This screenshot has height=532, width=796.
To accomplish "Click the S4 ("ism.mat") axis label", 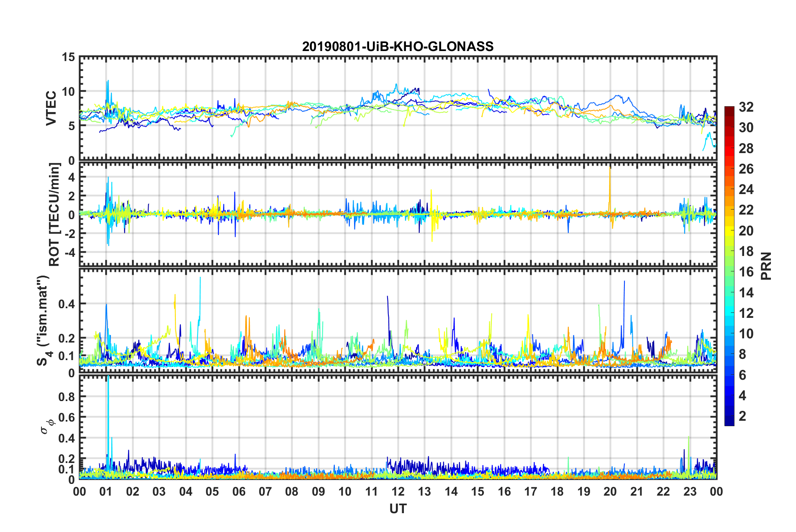I will pos(44,320).
